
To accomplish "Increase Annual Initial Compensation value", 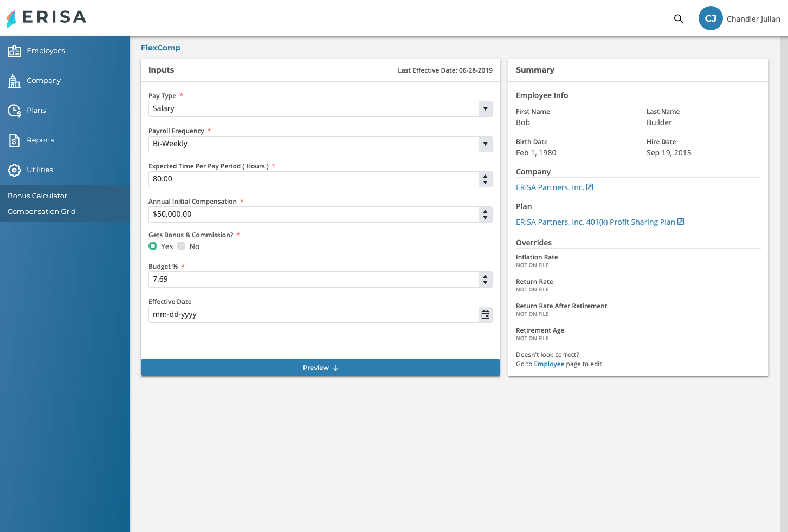I will (486, 211).
